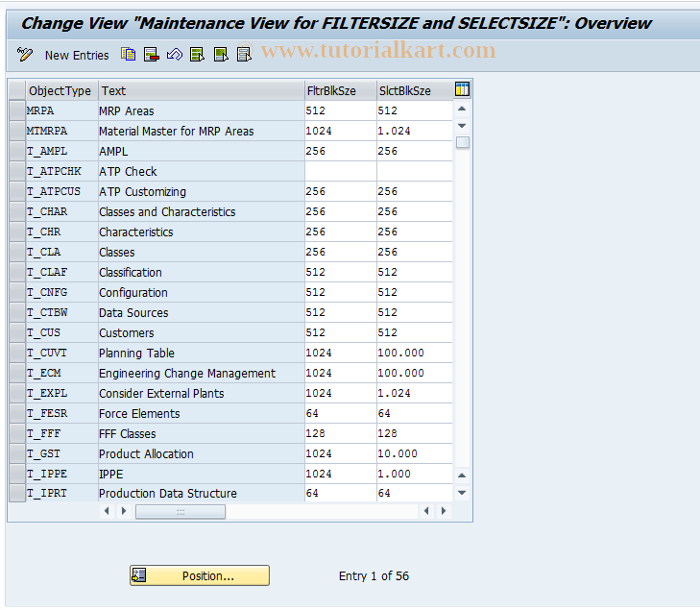Click right-side horizontal scroll-right arrow
This screenshot has width=700, height=610.
444,511
